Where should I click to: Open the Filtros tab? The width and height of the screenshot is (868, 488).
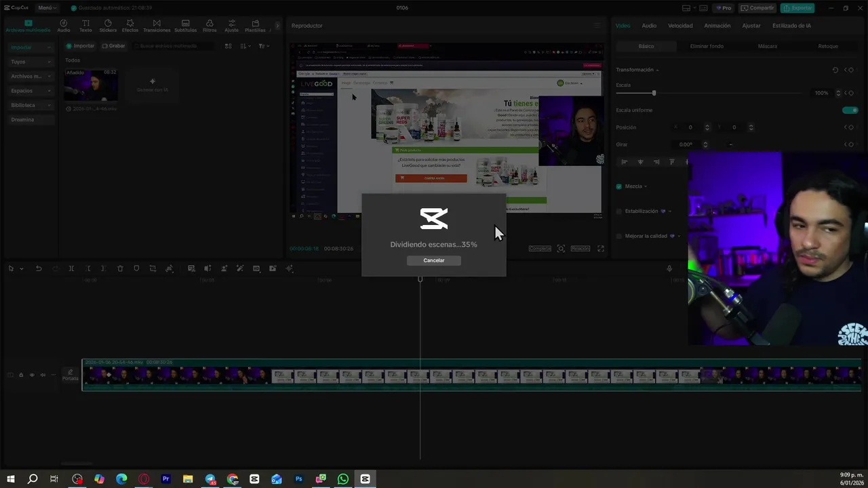pyautogui.click(x=210, y=26)
